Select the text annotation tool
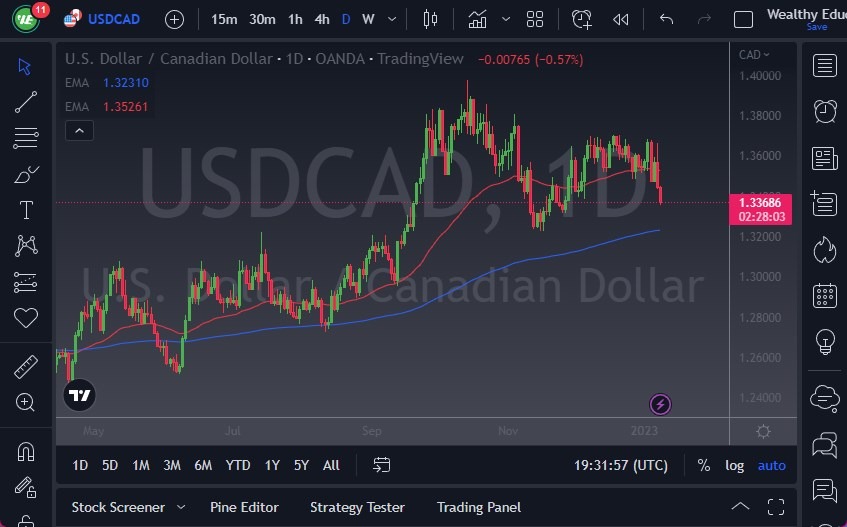The width and height of the screenshot is (847, 527). tap(26, 210)
